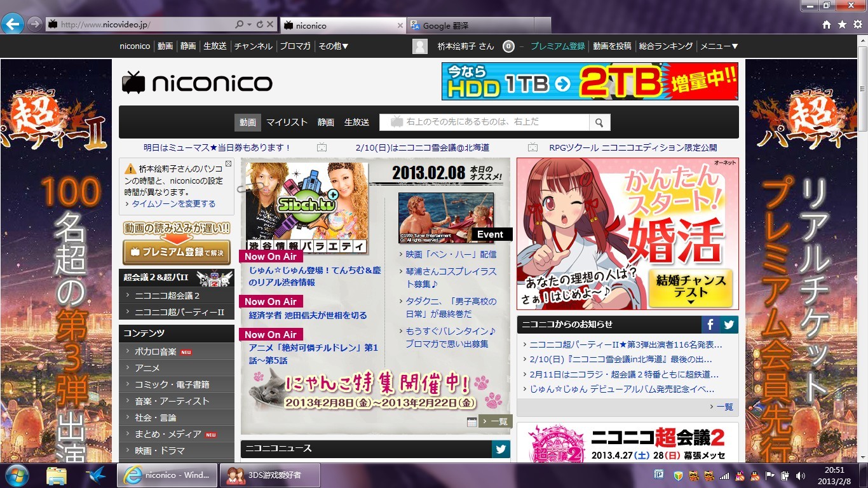Expand the その他▼ dropdown in the top navigation

pyautogui.click(x=334, y=46)
